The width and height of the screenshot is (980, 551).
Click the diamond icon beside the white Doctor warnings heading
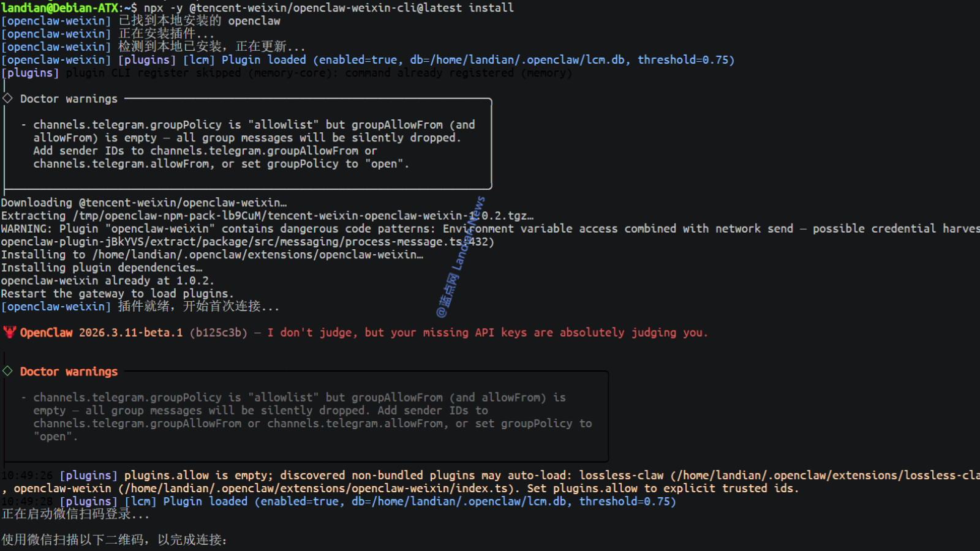point(7,99)
